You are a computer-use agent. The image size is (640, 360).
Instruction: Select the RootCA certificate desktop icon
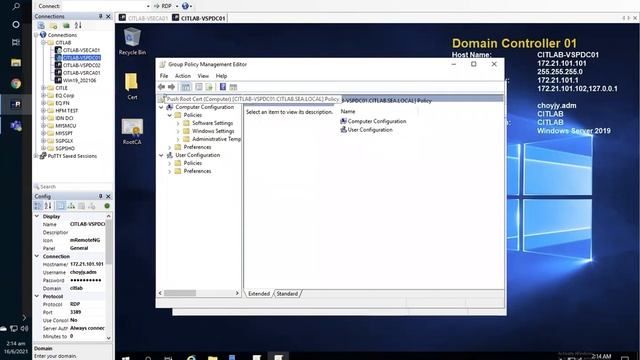[x=132, y=131]
